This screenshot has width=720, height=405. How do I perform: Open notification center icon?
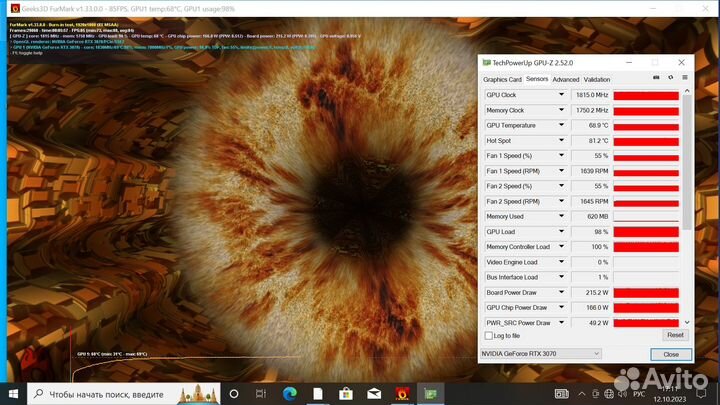pyautogui.click(x=701, y=394)
